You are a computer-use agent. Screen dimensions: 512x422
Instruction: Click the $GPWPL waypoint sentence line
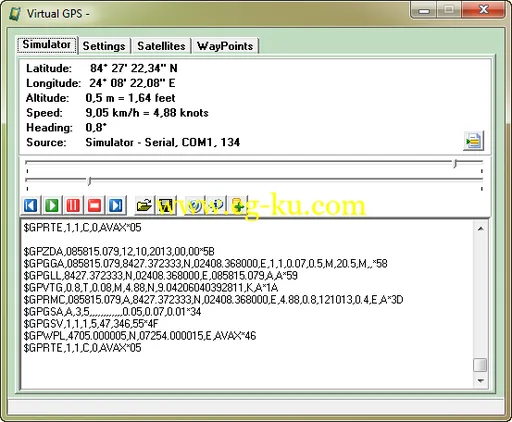(x=140, y=335)
